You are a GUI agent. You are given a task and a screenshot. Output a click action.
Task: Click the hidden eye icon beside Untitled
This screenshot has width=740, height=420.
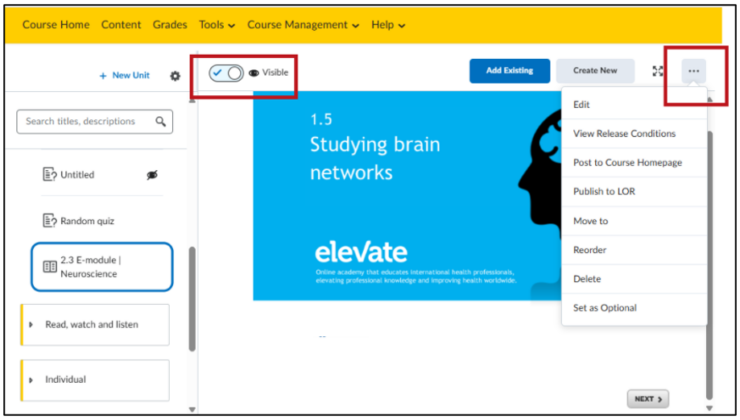click(x=152, y=175)
